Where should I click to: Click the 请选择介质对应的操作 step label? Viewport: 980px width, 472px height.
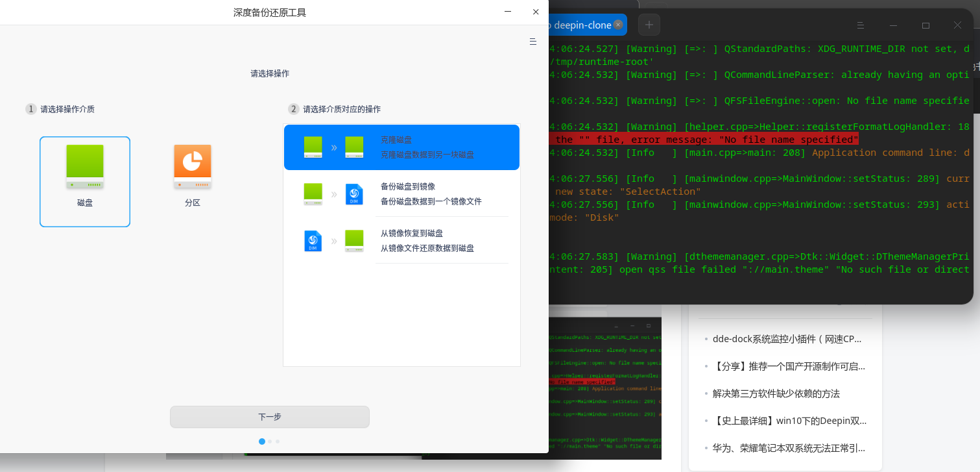[342, 109]
